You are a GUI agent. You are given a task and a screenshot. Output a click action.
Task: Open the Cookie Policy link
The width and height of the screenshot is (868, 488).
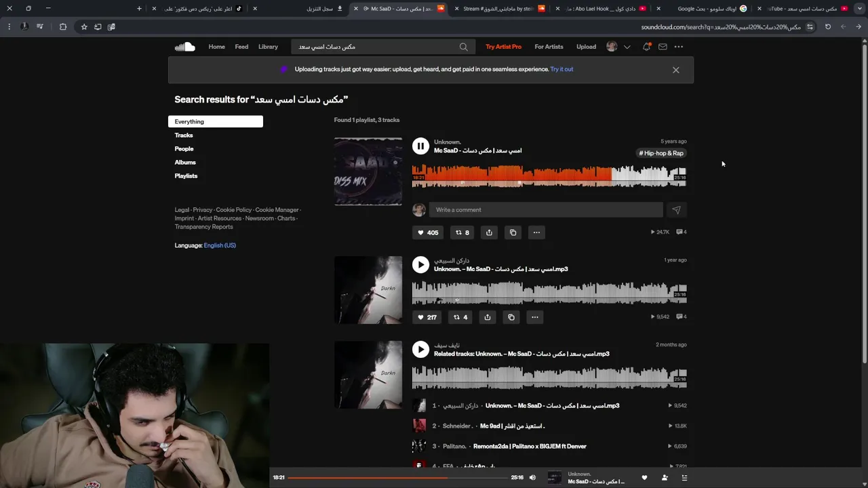[x=233, y=210]
